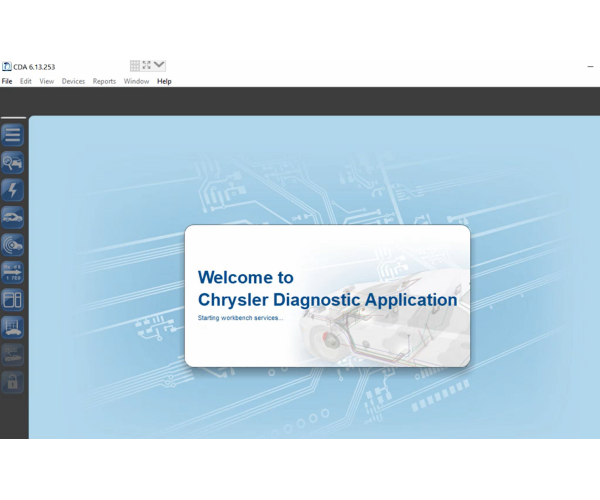
Task: Open the Reports menu
Action: click(104, 81)
